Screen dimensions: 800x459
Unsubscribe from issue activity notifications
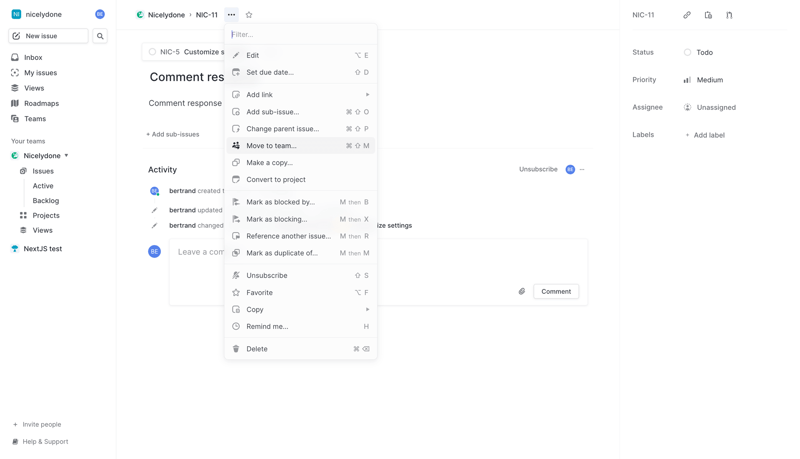click(x=538, y=170)
